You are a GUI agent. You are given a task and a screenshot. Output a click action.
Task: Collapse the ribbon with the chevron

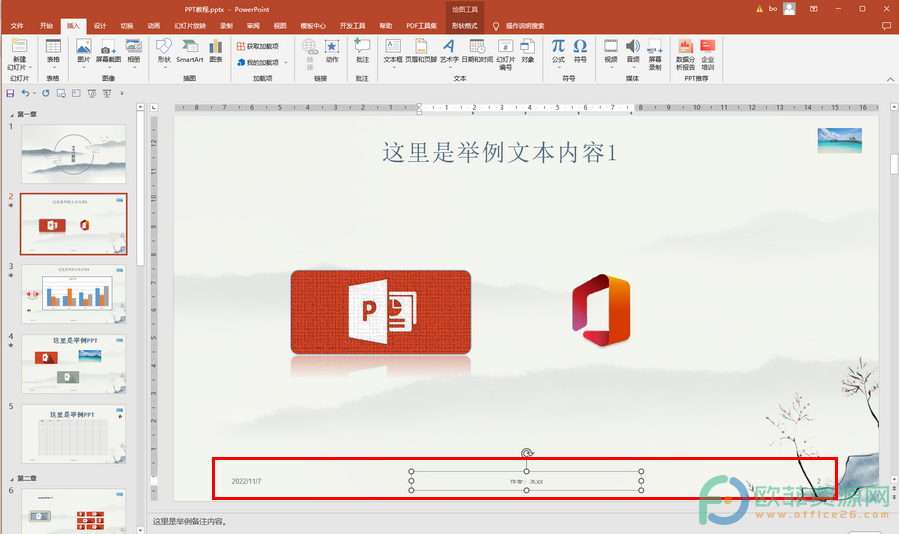point(890,79)
